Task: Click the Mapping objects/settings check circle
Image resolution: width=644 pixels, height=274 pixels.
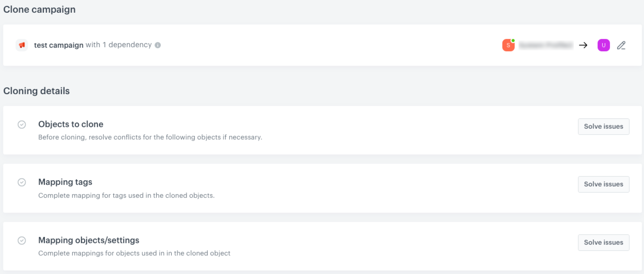Action: pyautogui.click(x=22, y=240)
